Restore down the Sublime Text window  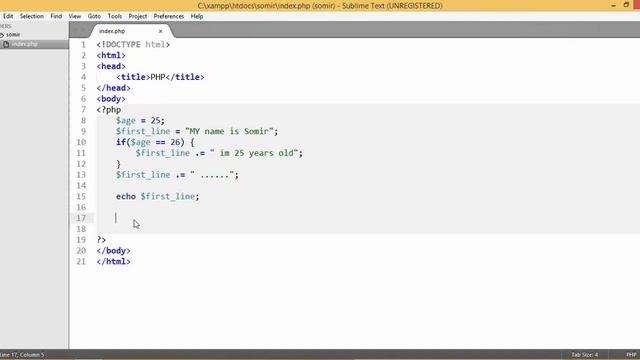pos(626,5)
